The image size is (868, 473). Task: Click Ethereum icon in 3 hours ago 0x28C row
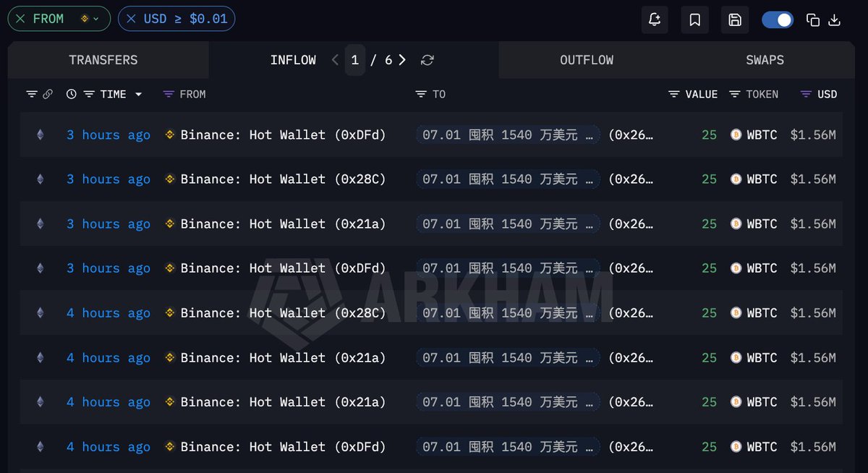click(x=40, y=179)
